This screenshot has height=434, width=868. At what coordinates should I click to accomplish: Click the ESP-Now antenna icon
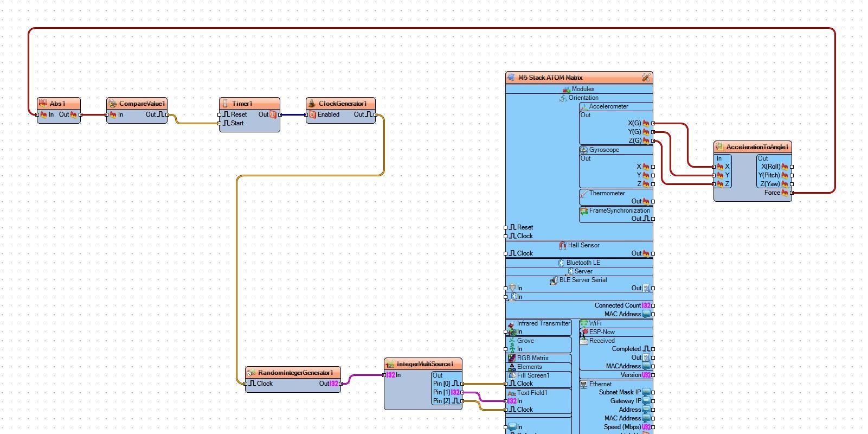[584, 332]
